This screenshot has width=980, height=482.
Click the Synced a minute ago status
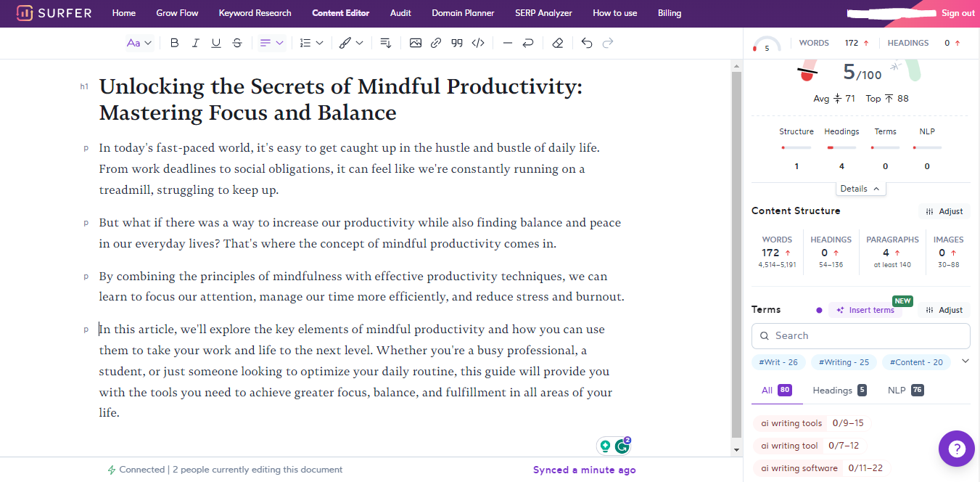click(x=585, y=470)
